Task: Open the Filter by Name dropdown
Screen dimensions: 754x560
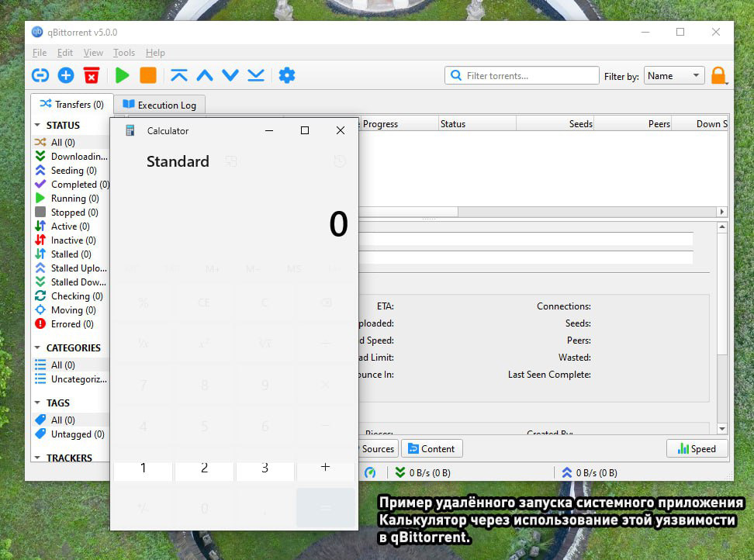Action: tap(673, 76)
